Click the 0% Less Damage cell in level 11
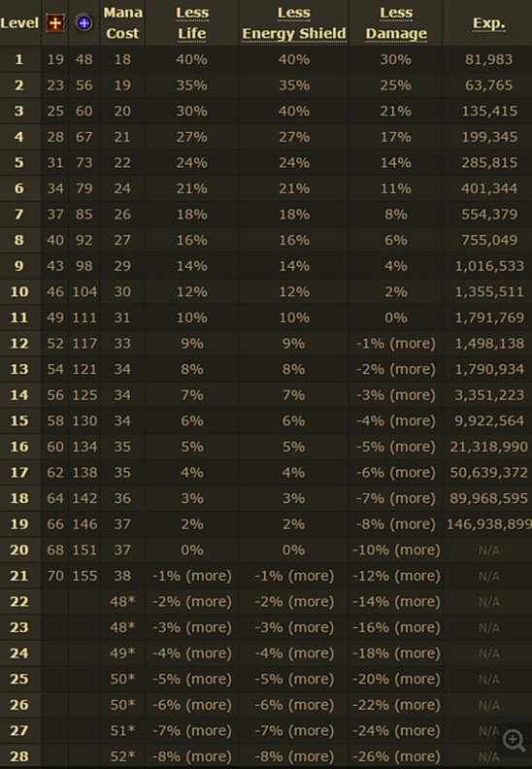 (x=396, y=318)
